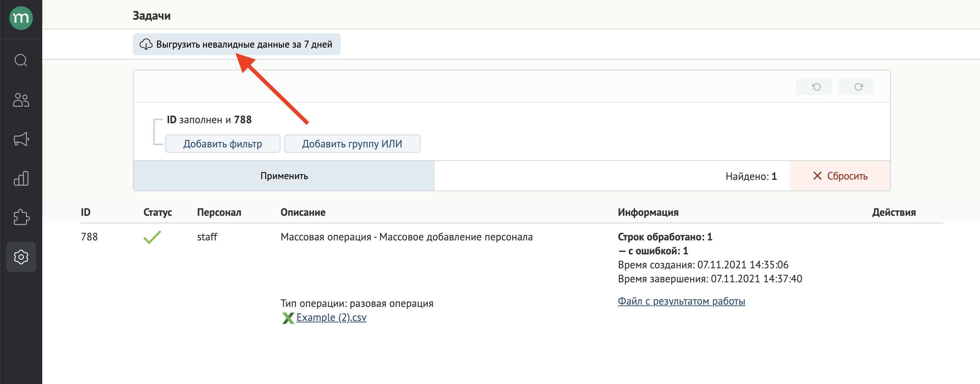Reset filters with 'Сбросить'
This screenshot has width=980, height=384.
[x=840, y=176]
